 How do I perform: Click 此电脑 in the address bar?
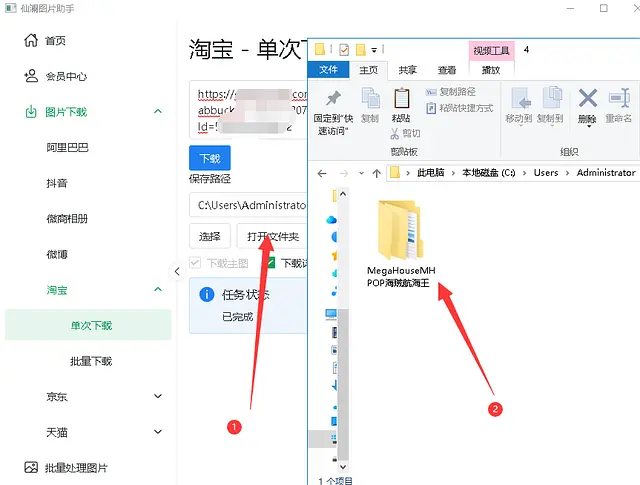pos(430,173)
